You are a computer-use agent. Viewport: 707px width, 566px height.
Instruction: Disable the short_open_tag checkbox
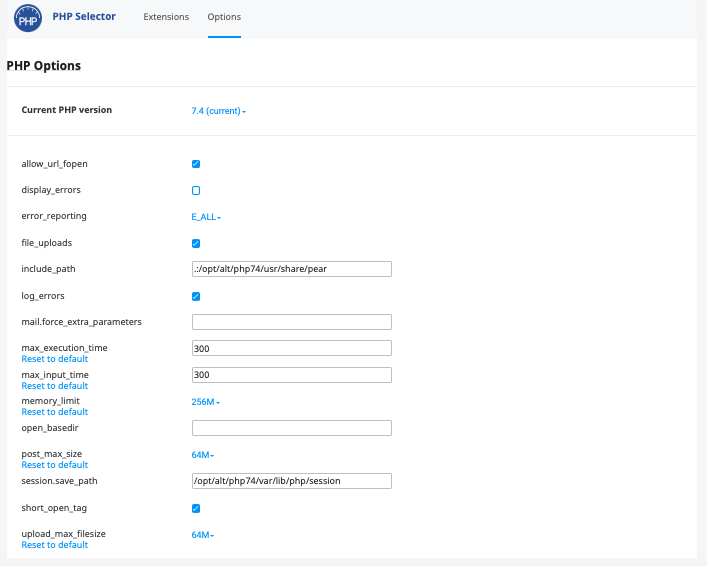196,508
